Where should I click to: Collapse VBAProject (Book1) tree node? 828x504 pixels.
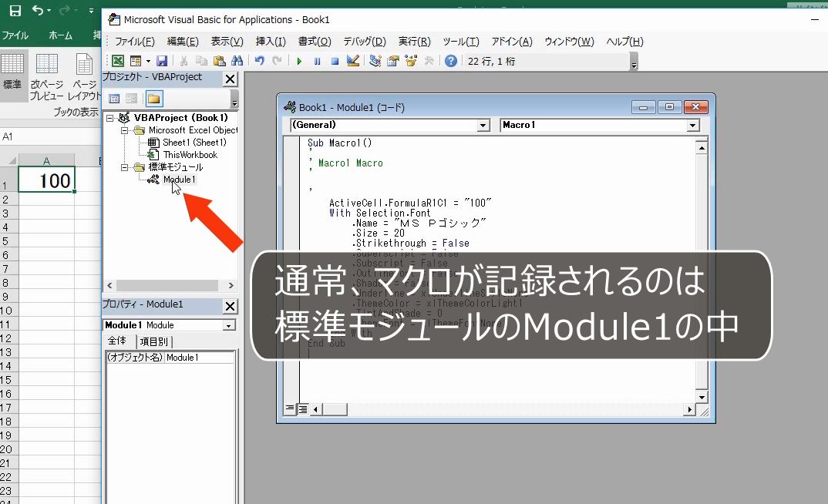109,118
